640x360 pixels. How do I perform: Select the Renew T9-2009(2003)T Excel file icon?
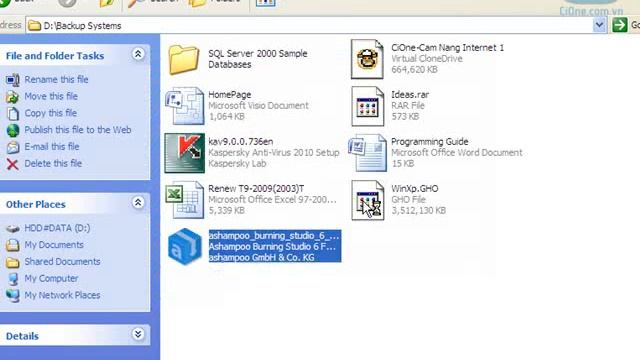(184, 200)
